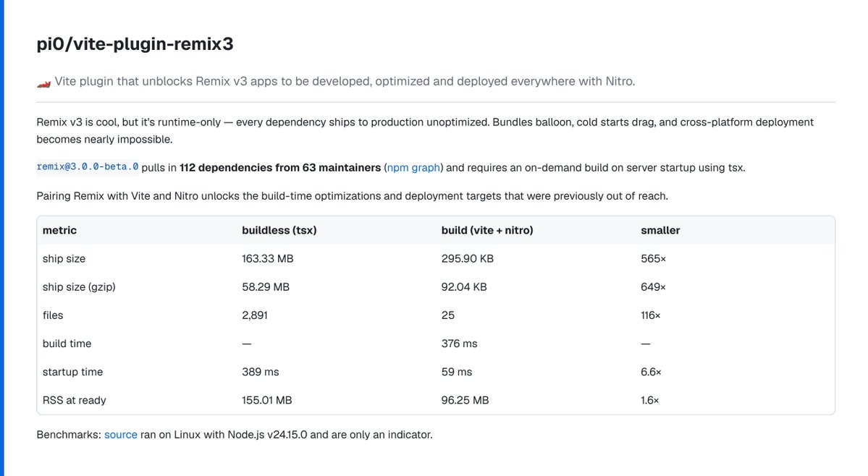Click the "163.33 MB" cell
This screenshot has height=476, width=868.
pyautogui.click(x=267, y=259)
